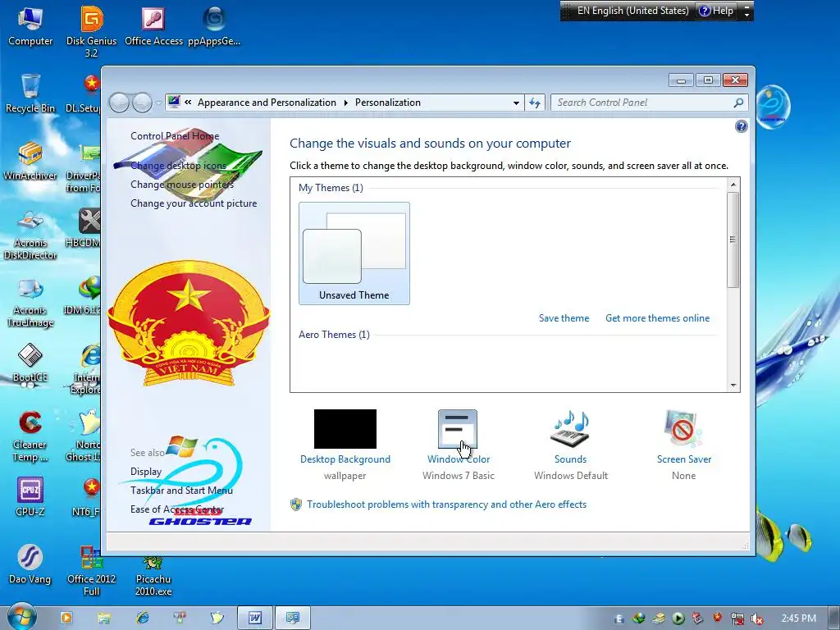Click the theme list scrollbar down arrow

point(733,386)
